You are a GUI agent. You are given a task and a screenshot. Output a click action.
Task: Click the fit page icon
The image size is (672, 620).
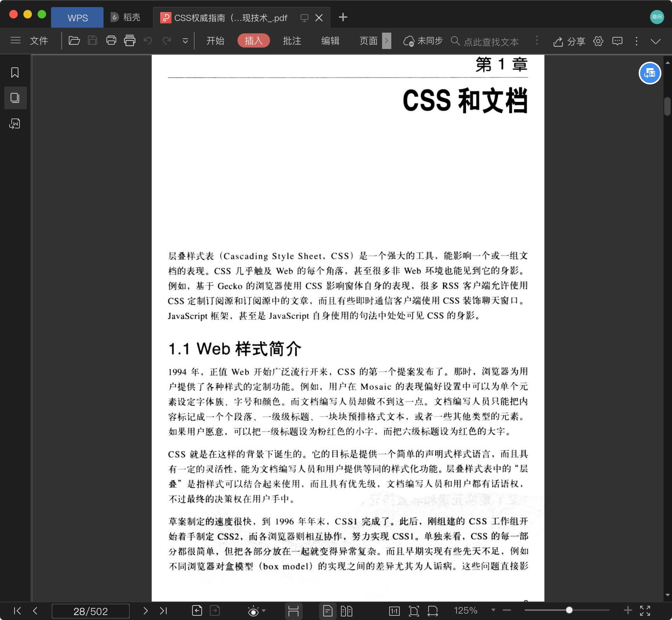click(x=414, y=611)
